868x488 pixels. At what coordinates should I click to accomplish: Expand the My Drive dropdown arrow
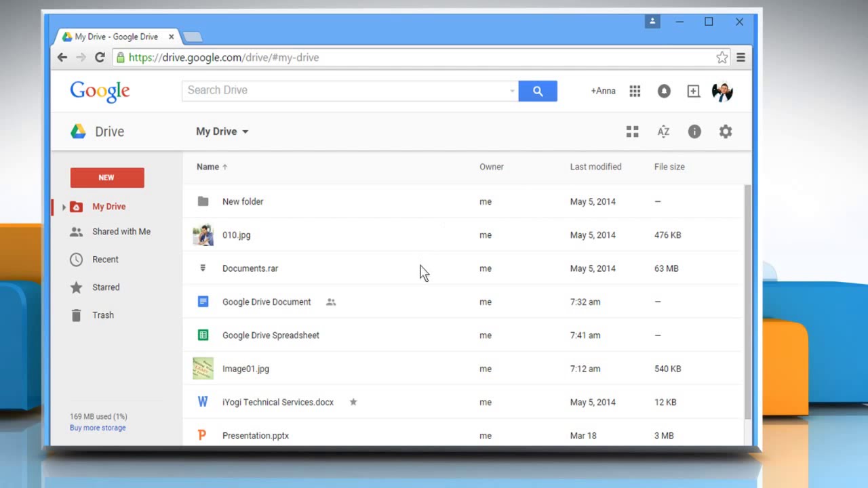pos(245,131)
